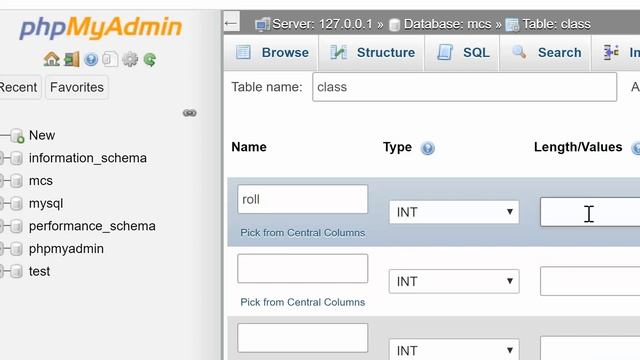This screenshot has width=640, height=360.
Task: Click the information_schema database icon
Action: pyautogui.click(x=16, y=158)
